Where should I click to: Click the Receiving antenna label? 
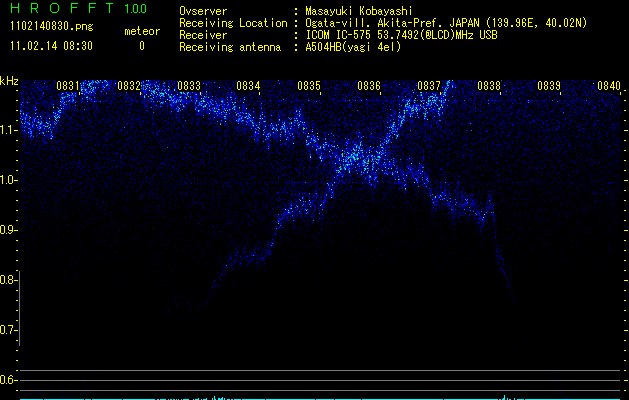[x=230, y=47]
